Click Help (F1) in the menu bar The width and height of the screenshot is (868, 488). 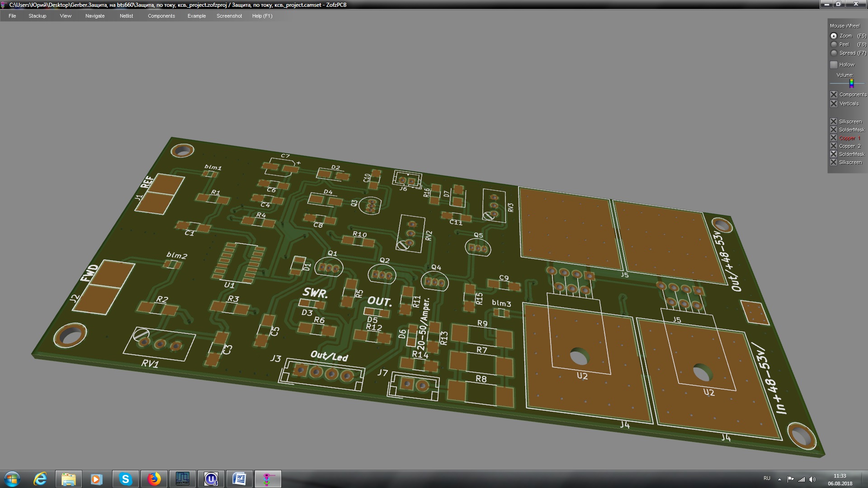(262, 16)
